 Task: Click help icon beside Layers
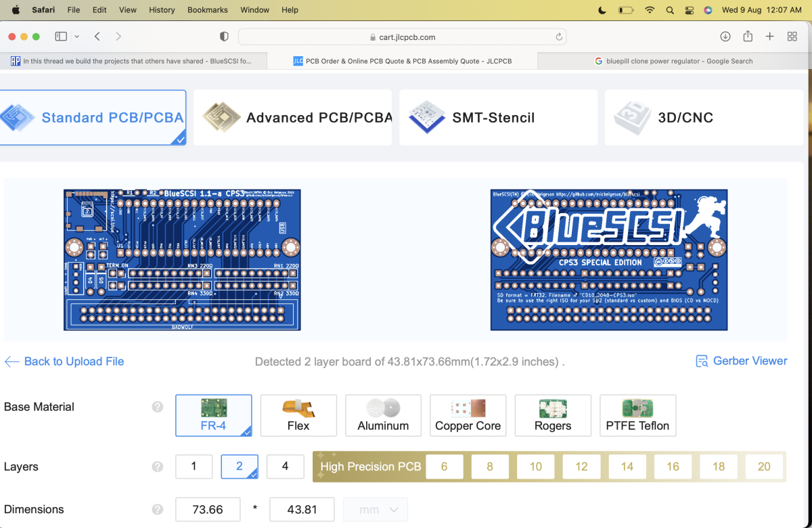click(157, 466)
